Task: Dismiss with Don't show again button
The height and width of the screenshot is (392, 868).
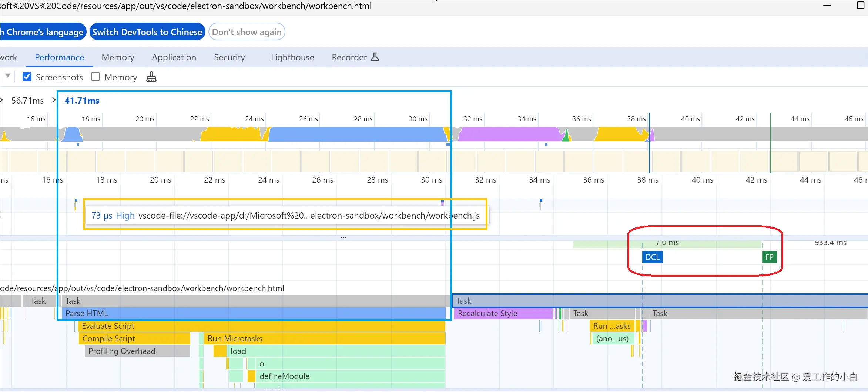Action: 247,32
